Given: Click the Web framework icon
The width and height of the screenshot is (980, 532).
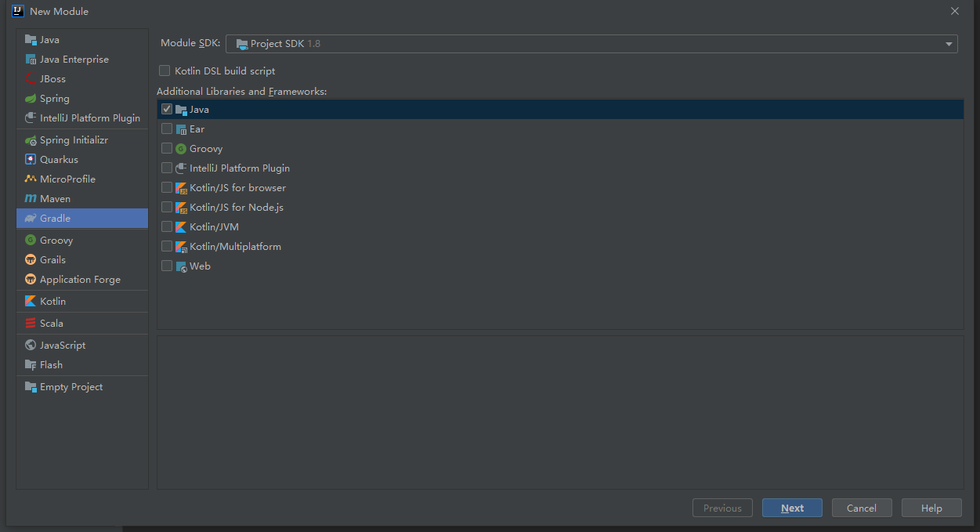Looking at the screenshot, I should click(x=181, y=266).
